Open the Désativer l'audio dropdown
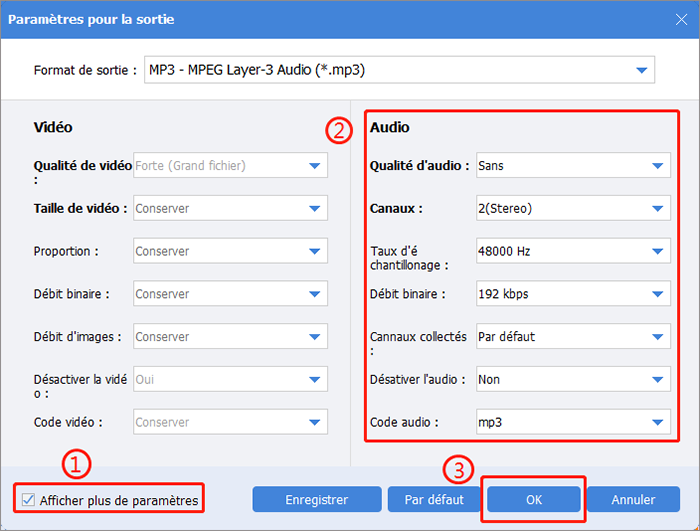Image resolution: width=700 pixels, height=531 pixels. (573, 379)
